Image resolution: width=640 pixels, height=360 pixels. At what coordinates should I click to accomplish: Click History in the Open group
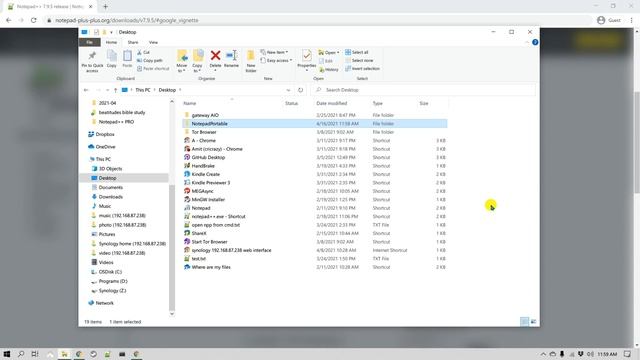tap(329, 69)
